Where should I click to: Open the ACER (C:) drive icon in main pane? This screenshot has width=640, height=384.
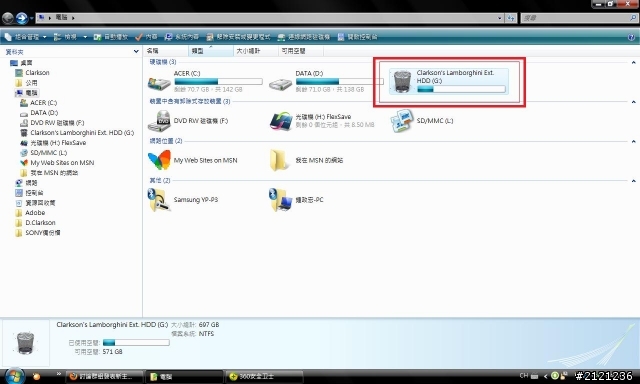point(159,83)
